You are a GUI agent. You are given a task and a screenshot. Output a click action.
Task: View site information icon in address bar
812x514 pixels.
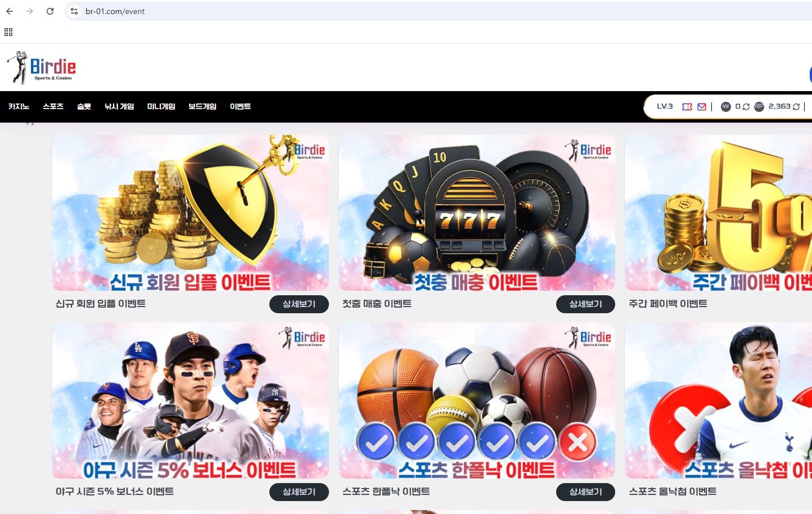tap(74, 11)
